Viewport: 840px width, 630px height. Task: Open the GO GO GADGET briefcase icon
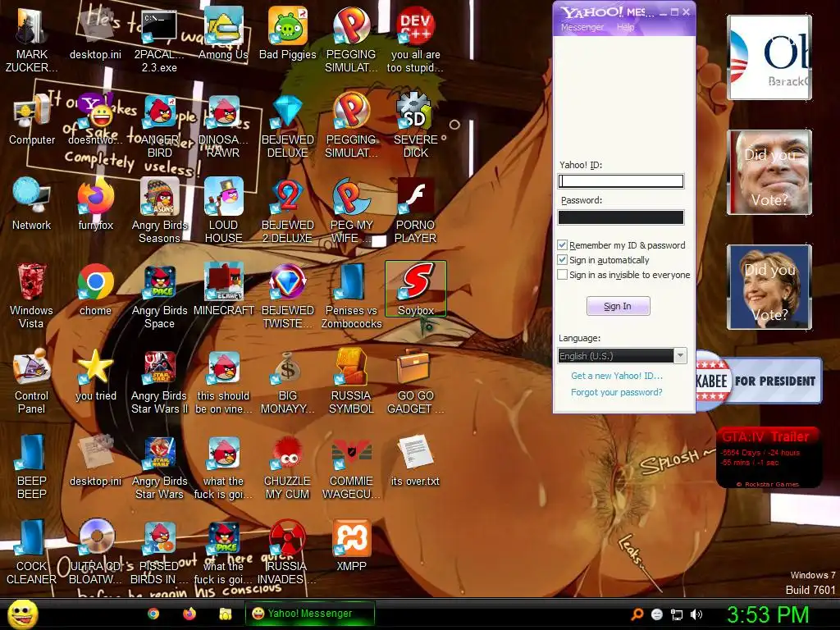coord(416,381)
